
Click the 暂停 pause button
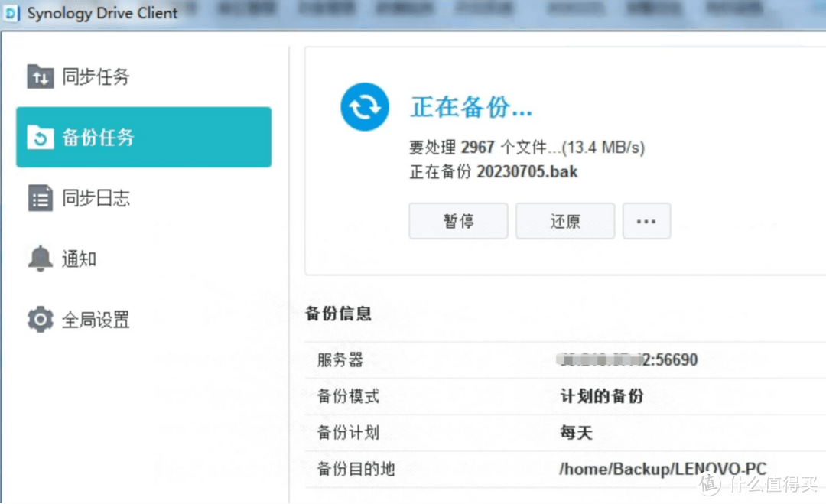tap(458, 220)
